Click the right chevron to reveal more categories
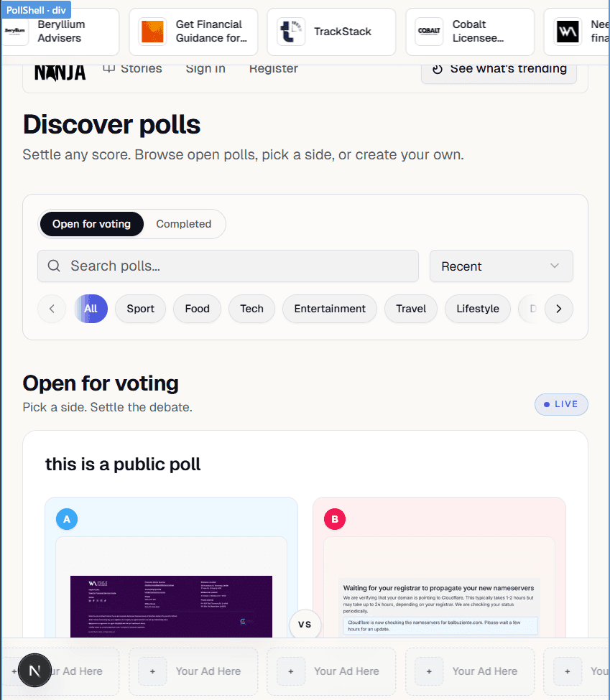This screenshot has height=700, width=610. coord(559,308)
